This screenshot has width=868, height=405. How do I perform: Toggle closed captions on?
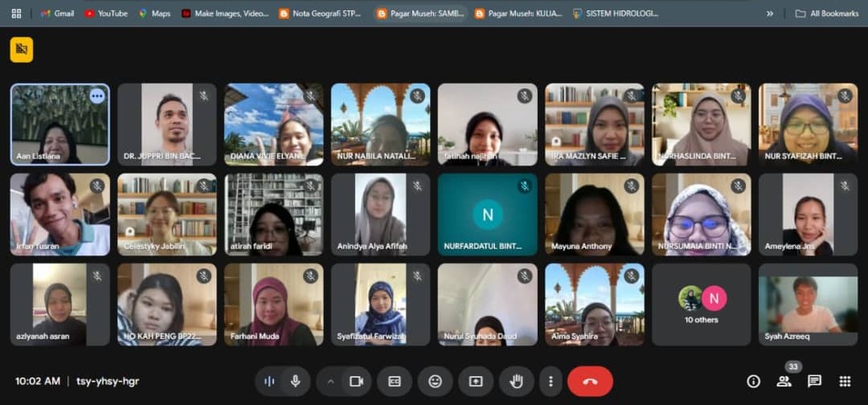(x=395, y=381)
